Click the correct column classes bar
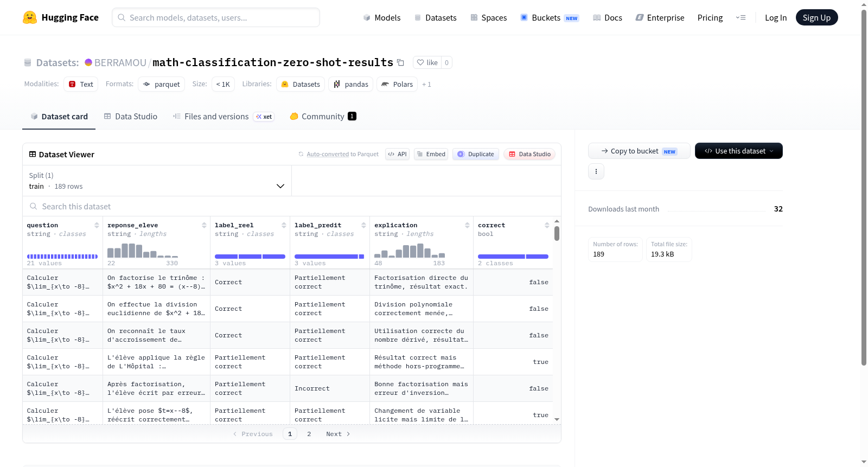This screenshot has height=467, width=868. [513, 257]
